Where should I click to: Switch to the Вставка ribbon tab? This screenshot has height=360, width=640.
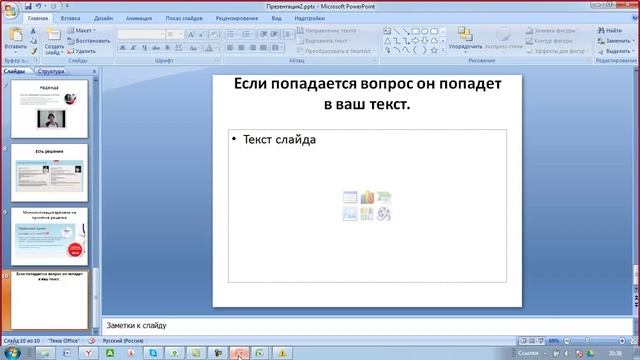70,18
